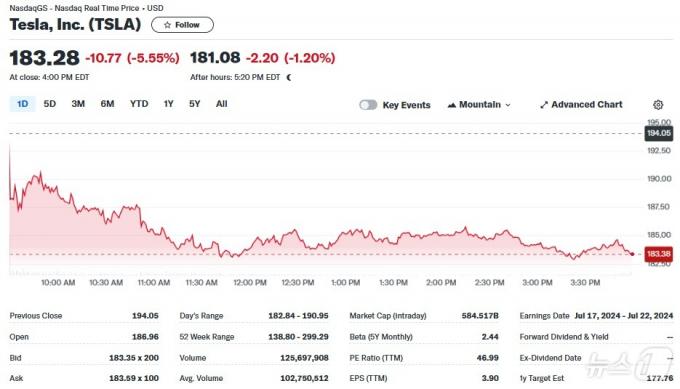Click the 187.50 price axis label
680x389 pixels.
[659, 207]
